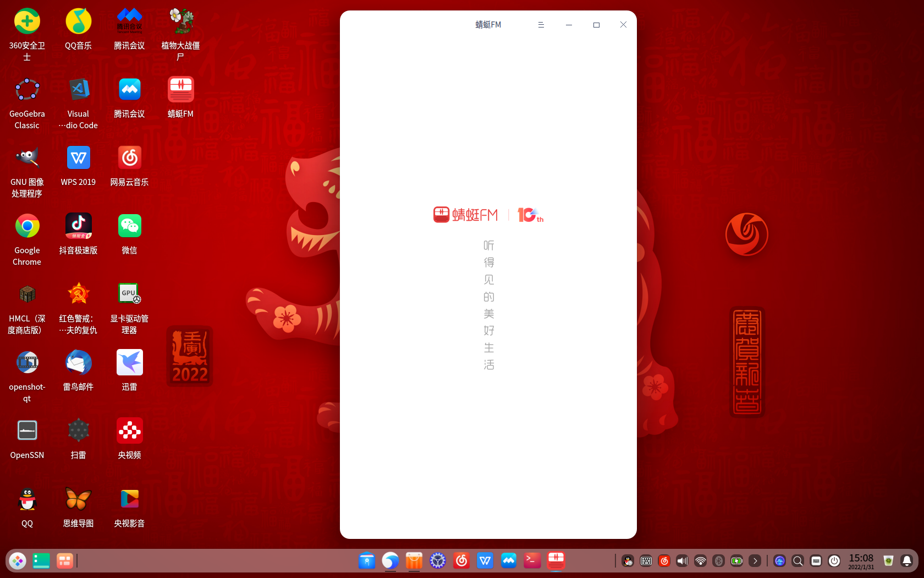Select the 雷鸟邮件 desktop icon

click(x=78, y=370)
